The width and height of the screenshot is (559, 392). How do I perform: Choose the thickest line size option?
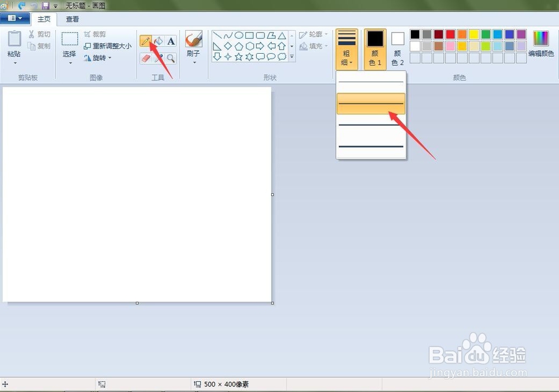(371, 147)
